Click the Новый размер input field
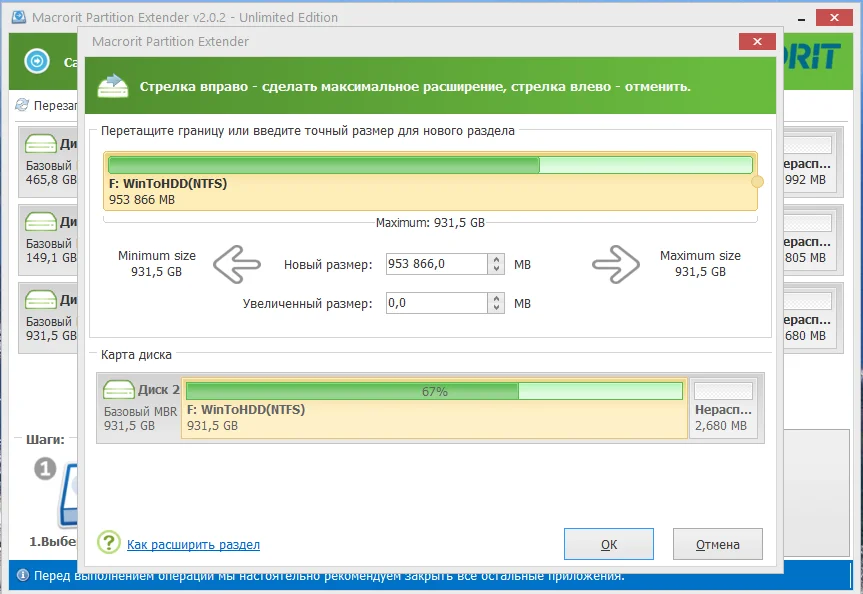The width and height of the screenshot is (863, 594). pos(436,264)
